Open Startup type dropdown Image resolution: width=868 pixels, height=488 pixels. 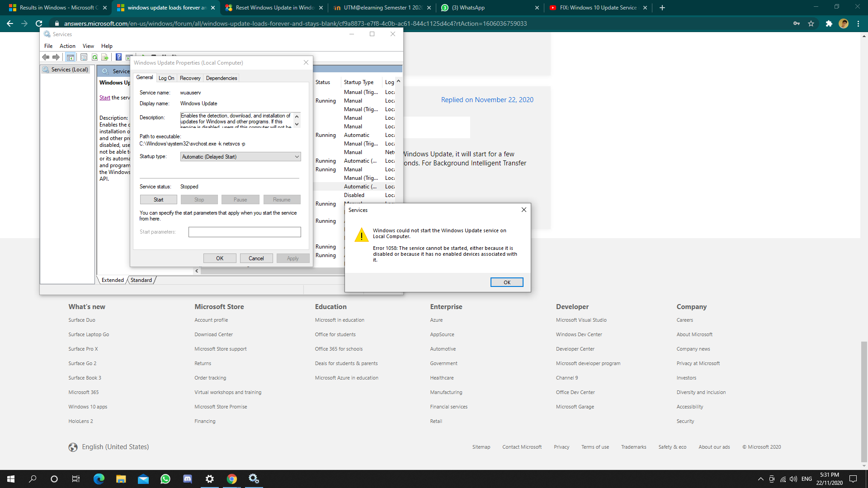click(x=241, y=157)
